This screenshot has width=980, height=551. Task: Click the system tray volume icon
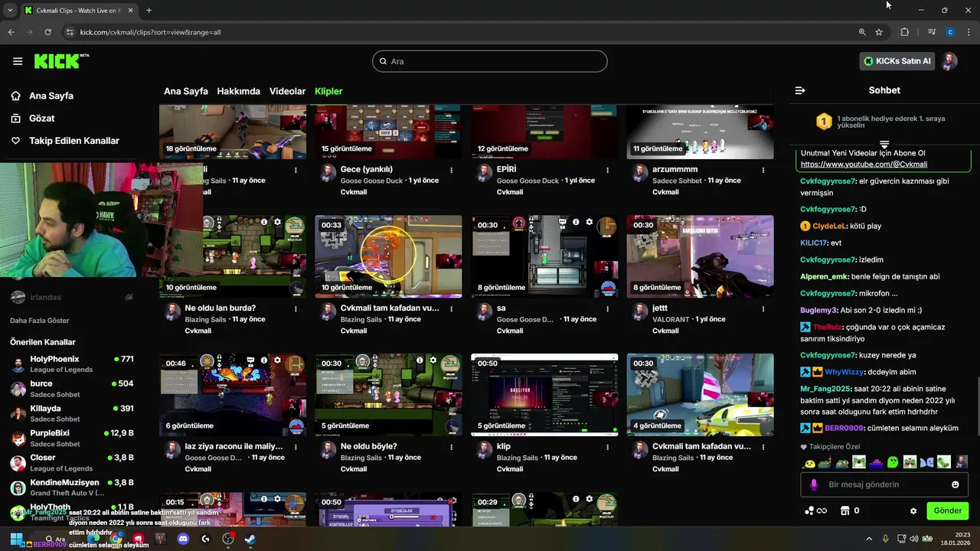(x=914, y=539)
